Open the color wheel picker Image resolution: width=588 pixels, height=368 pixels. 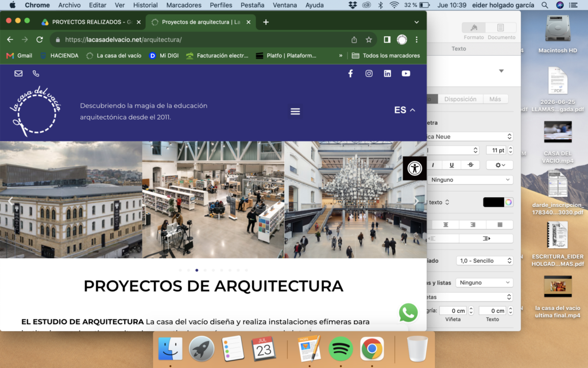click(509, 202)
